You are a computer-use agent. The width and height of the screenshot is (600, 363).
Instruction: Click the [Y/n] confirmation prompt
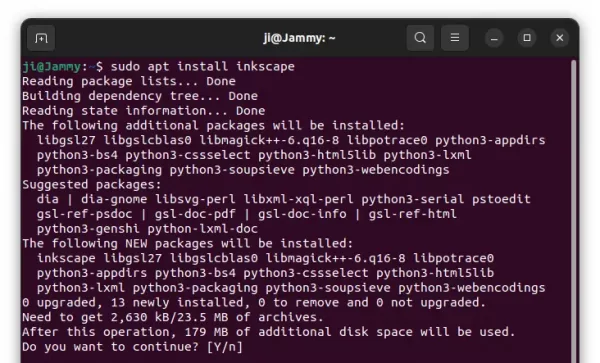225,347
